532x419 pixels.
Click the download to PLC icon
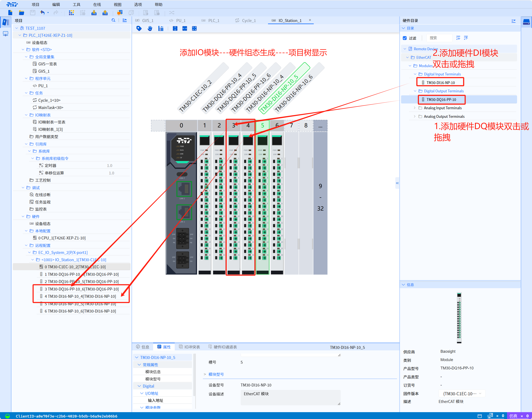click(94, 13)
